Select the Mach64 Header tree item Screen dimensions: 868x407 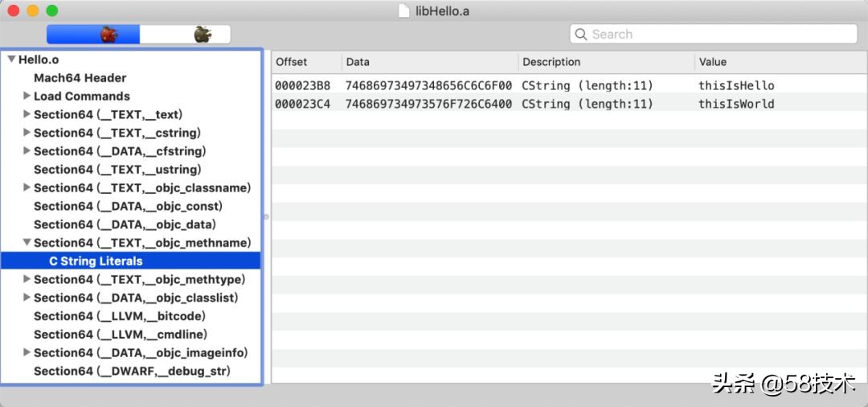80,78
